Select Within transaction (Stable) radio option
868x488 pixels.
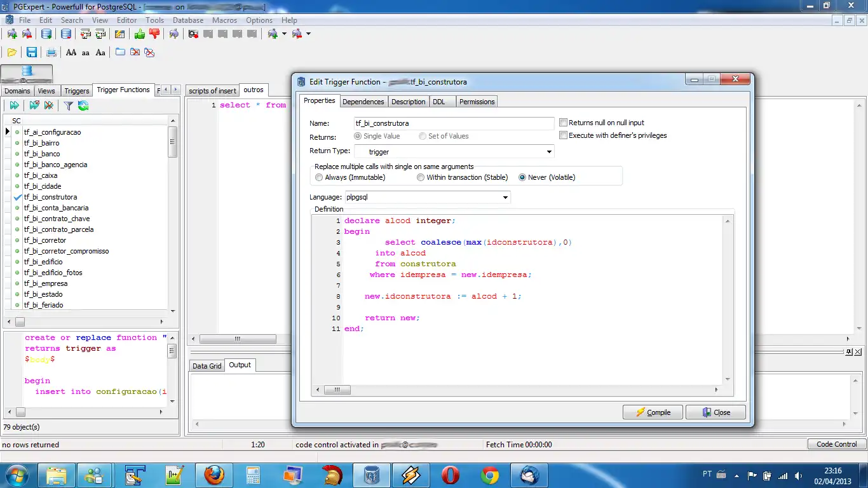point(421,177)
